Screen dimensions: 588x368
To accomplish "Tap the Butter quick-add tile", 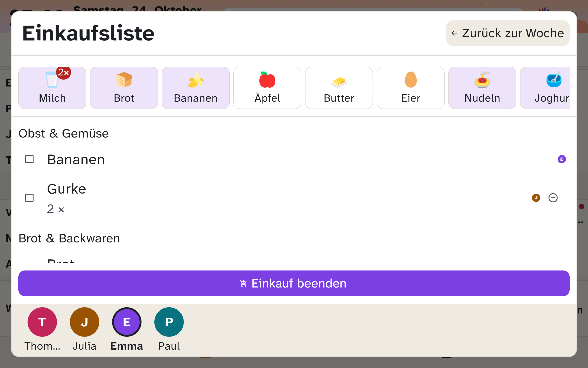I will click(x=339, y=88).
